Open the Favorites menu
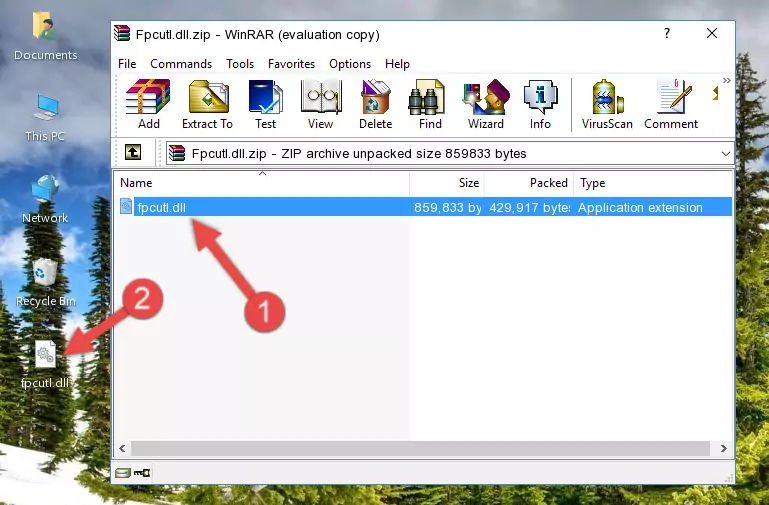This screenshot has width=769, height=505. 291,64
